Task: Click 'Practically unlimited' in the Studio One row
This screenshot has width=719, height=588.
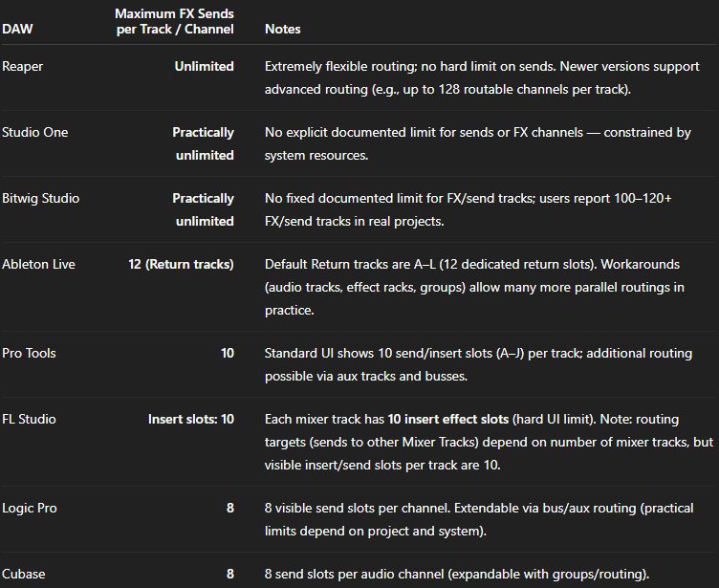Action: click(203, 143)
